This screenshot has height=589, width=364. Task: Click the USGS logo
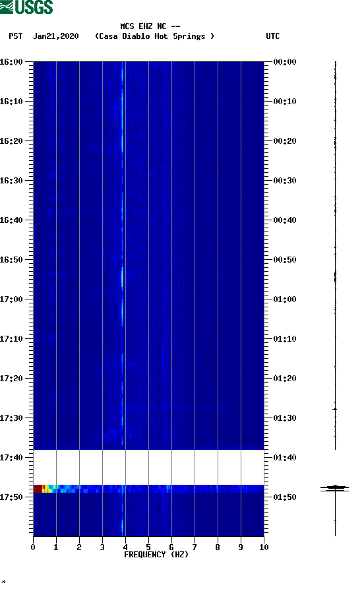coord(26,7)
